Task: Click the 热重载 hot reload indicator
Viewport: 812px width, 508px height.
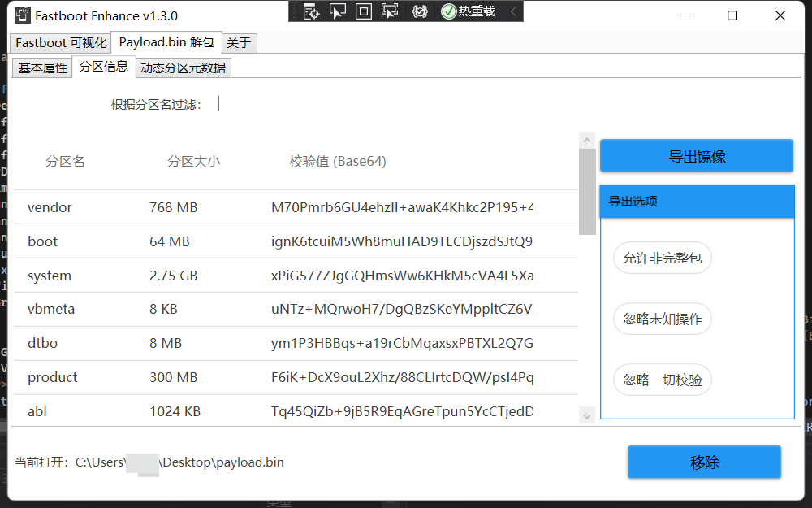Action: 469,11
